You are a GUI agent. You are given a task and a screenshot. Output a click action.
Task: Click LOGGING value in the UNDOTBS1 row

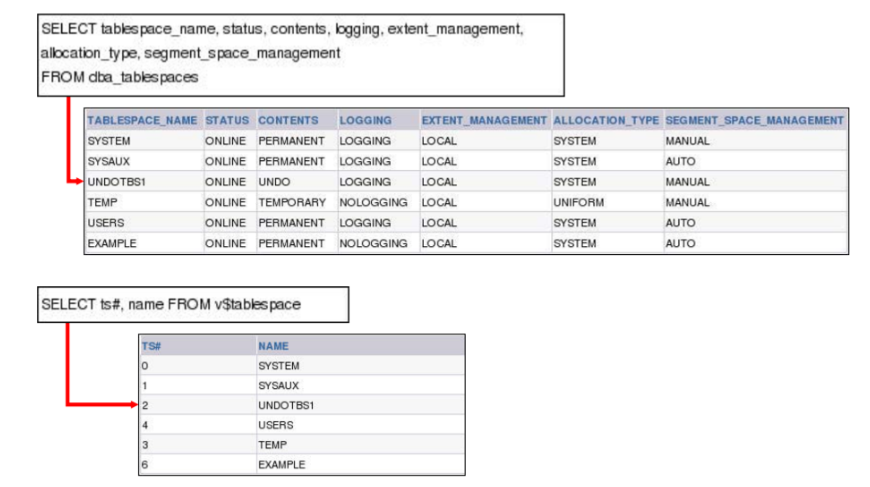point(365,182)
